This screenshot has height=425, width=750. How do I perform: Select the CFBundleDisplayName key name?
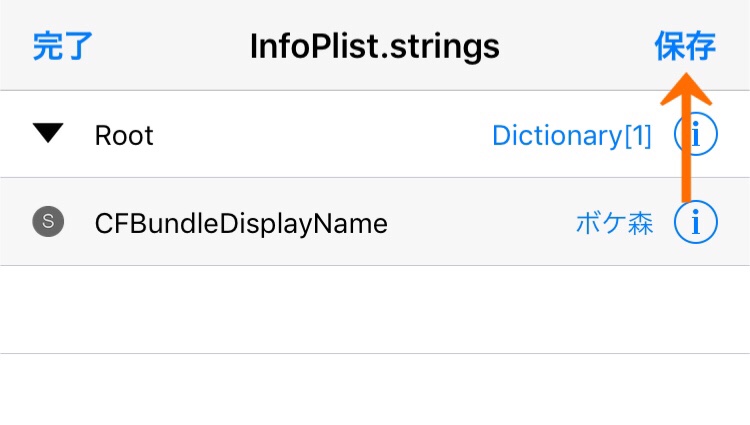coord(241,224)
